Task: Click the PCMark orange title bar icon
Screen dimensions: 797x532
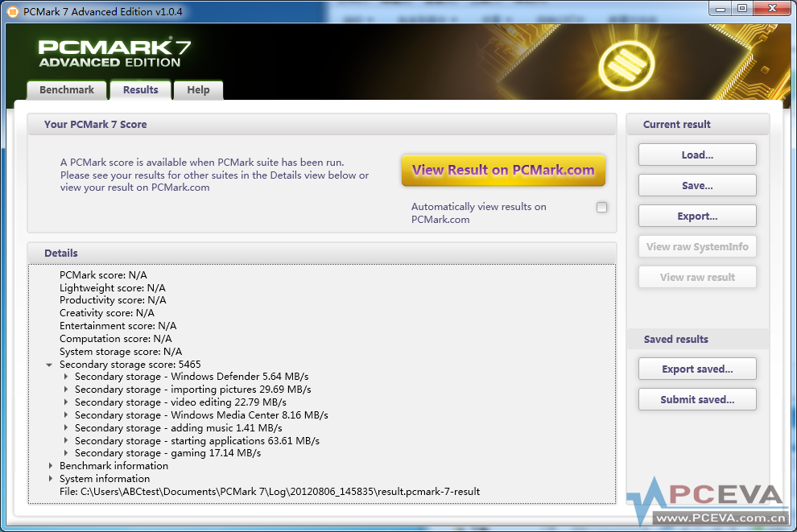Action: coord(13,11)
